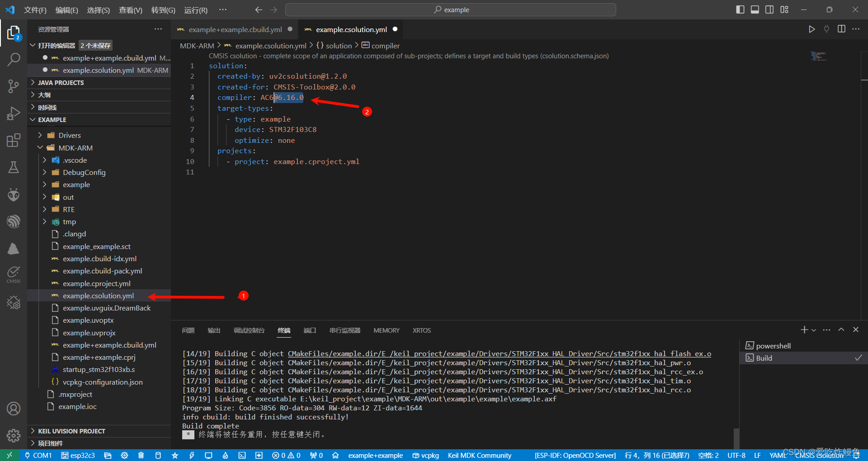Open Run and Debug view
The image size is (868, 461).
[14, 113]
